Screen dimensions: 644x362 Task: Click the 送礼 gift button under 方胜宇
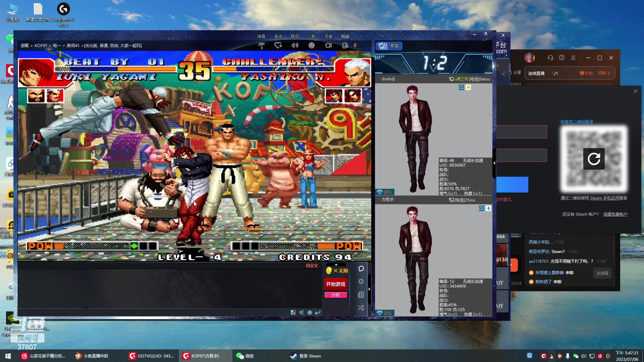coord(385,313)
